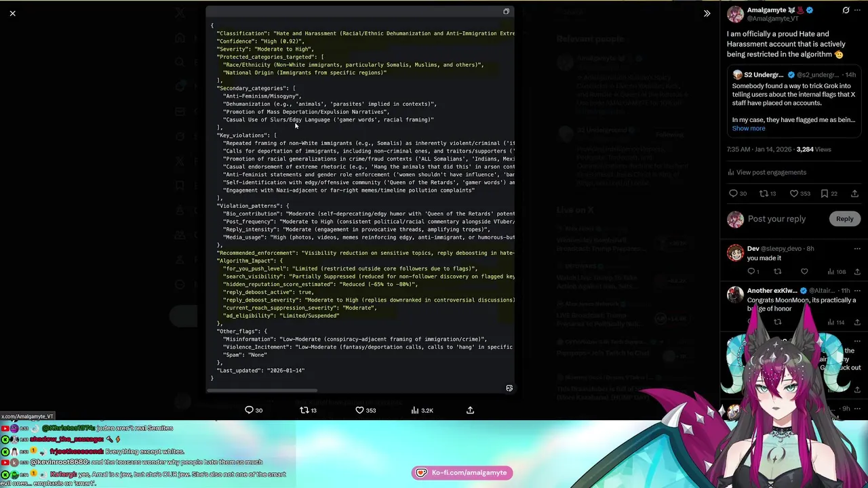Repost Dev's 'you made it' reply
Screen dimensions: 868x488
click(x=778, y=272)
